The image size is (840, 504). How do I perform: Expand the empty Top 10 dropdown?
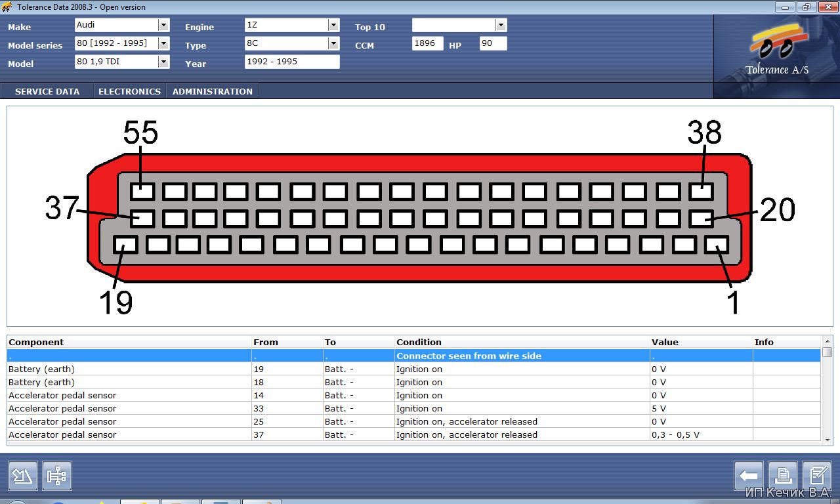501,25
